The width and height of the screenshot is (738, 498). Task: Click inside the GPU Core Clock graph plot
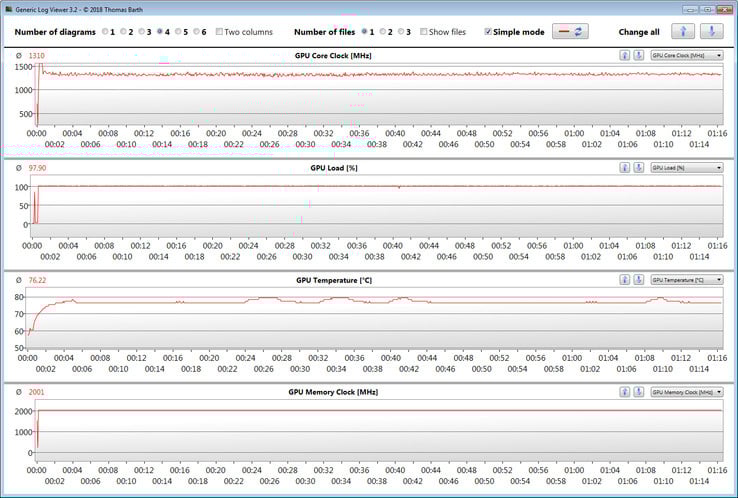point(379,94)
